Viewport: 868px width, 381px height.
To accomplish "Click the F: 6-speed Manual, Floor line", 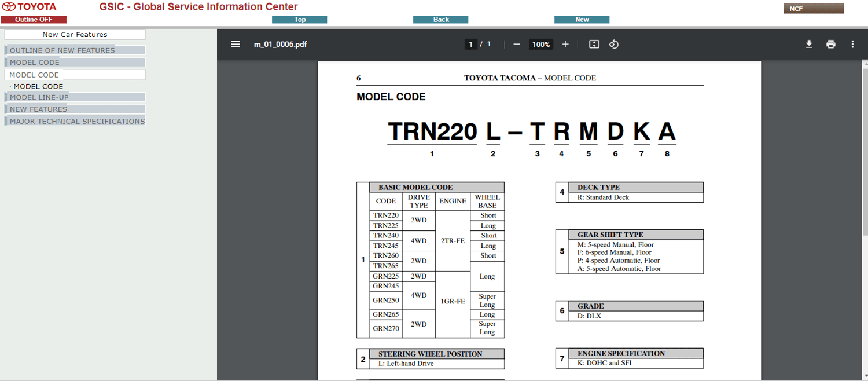I will pyautogui.click(x=614, y=252).
